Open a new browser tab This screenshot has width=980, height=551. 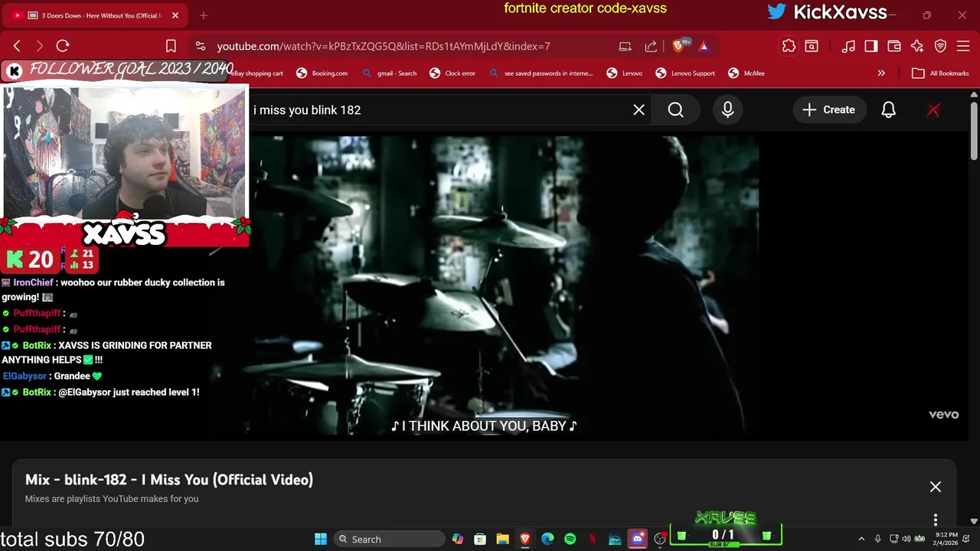(203, 15)
